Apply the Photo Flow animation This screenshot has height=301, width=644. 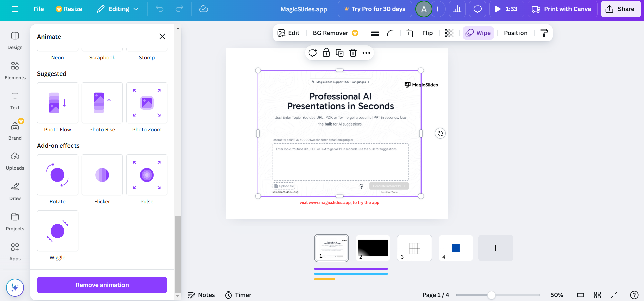point(57,103)
